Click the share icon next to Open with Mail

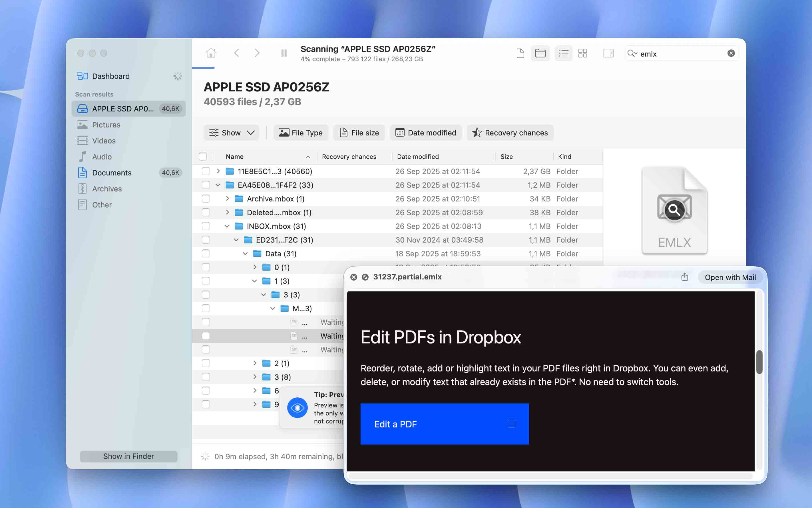click(684, 277)
